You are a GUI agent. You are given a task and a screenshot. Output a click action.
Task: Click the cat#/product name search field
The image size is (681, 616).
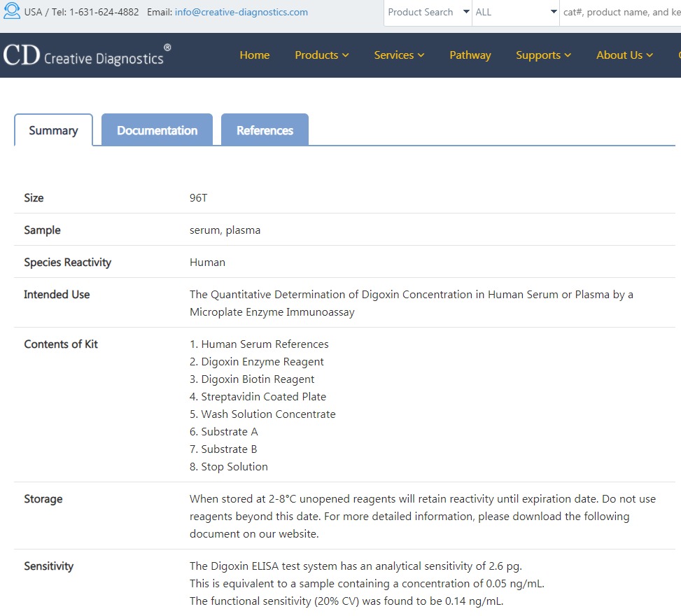[x=619, y=13]
